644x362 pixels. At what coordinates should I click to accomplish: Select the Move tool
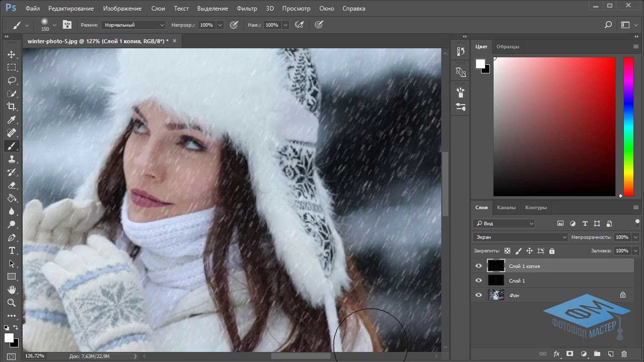coord(12,54)
